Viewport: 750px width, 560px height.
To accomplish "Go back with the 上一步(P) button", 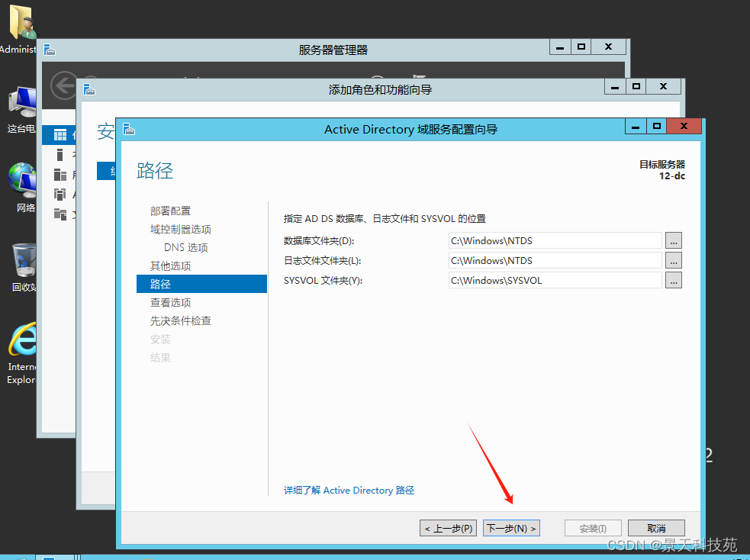I will pyautogui.click(x=448, y=528).
